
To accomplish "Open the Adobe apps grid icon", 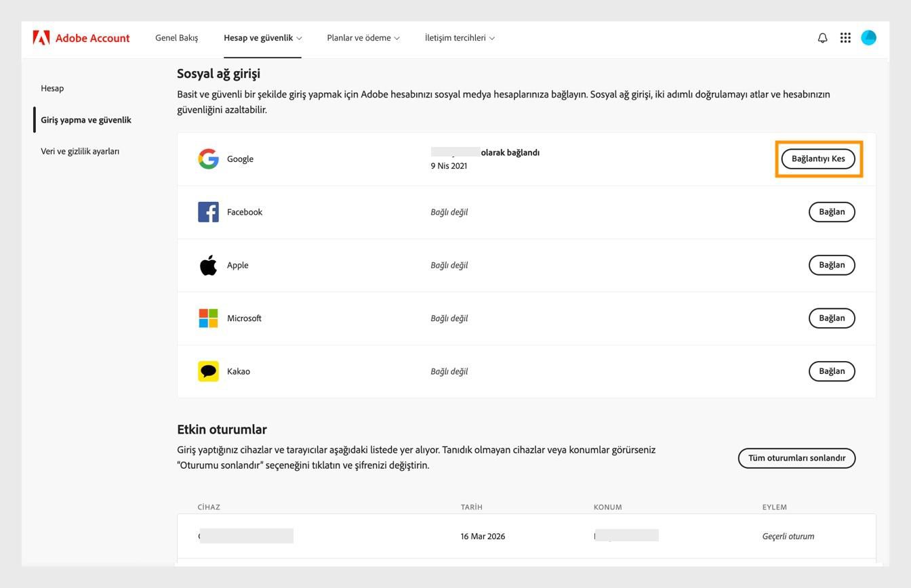I will [845, 38].
